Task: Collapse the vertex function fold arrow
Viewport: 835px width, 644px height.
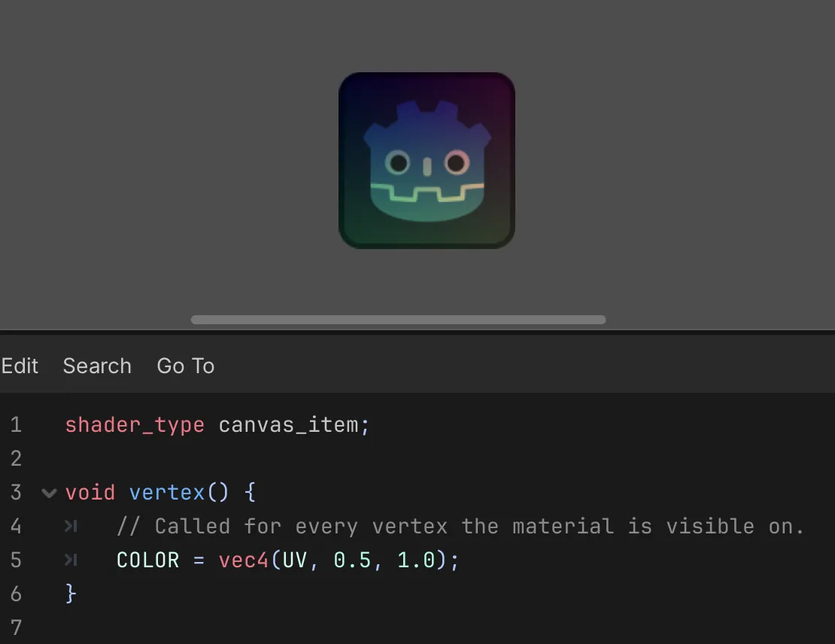Action: coord(49,493)
